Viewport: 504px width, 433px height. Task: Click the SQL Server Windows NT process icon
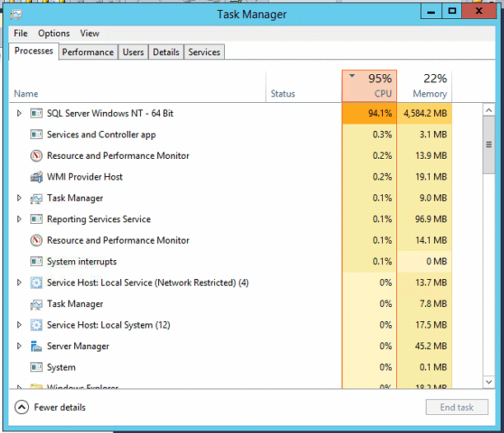[x=36, y=113]
